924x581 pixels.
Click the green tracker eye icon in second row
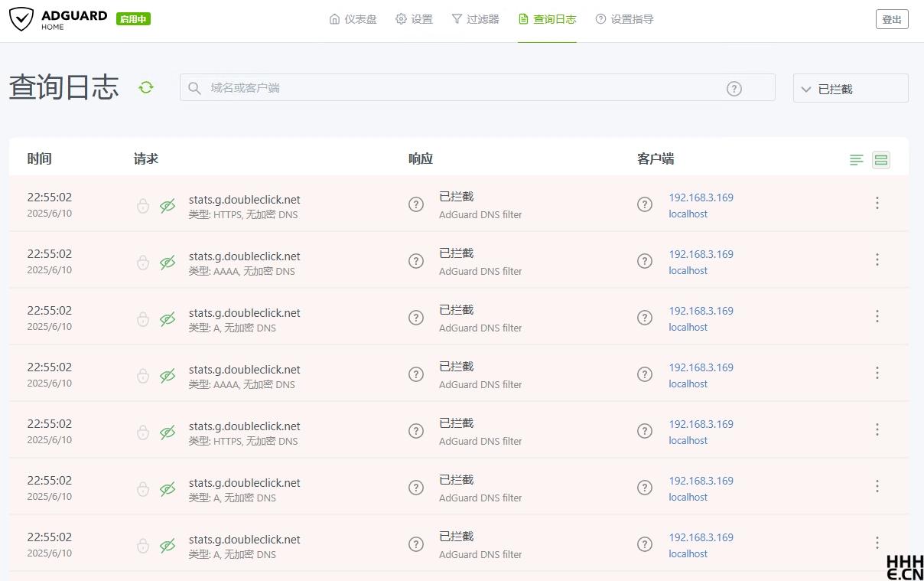coord(168,263)
